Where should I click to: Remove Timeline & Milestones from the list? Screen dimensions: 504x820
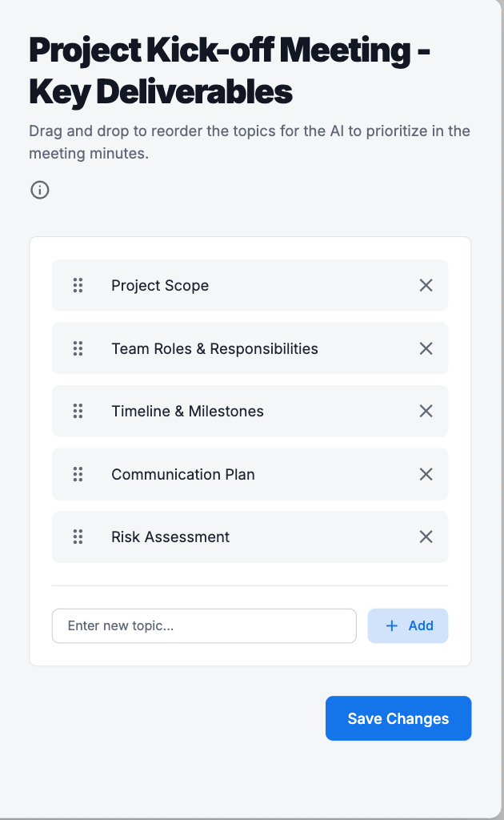pos(426,411)
